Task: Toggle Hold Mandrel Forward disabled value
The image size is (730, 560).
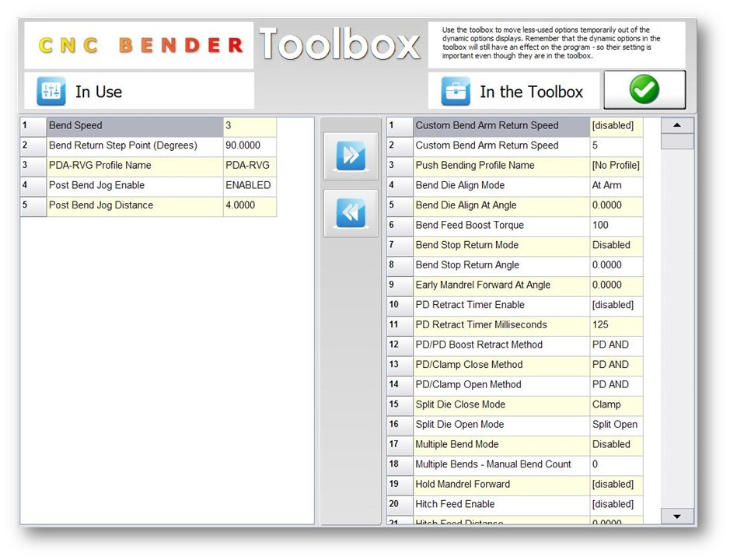Action: (x=616, y=485)
